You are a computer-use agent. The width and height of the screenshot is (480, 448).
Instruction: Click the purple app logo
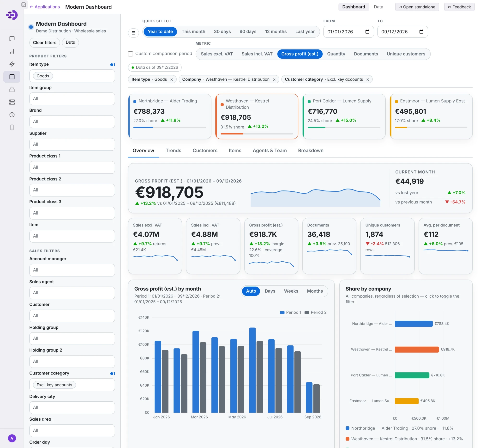pyautogui.click(x=12, y=15)
